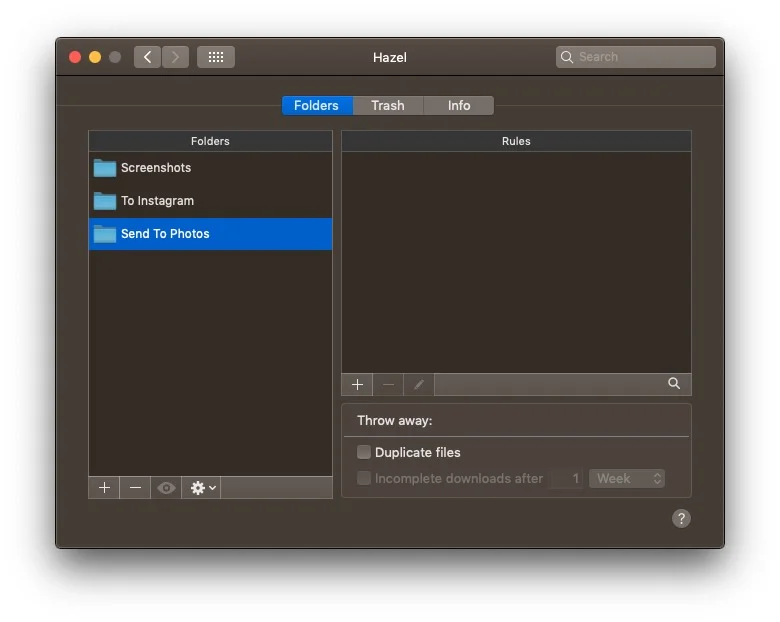Open the Info tab
Viewport: 780px width, 622px height.
click(x=459, y=105)
